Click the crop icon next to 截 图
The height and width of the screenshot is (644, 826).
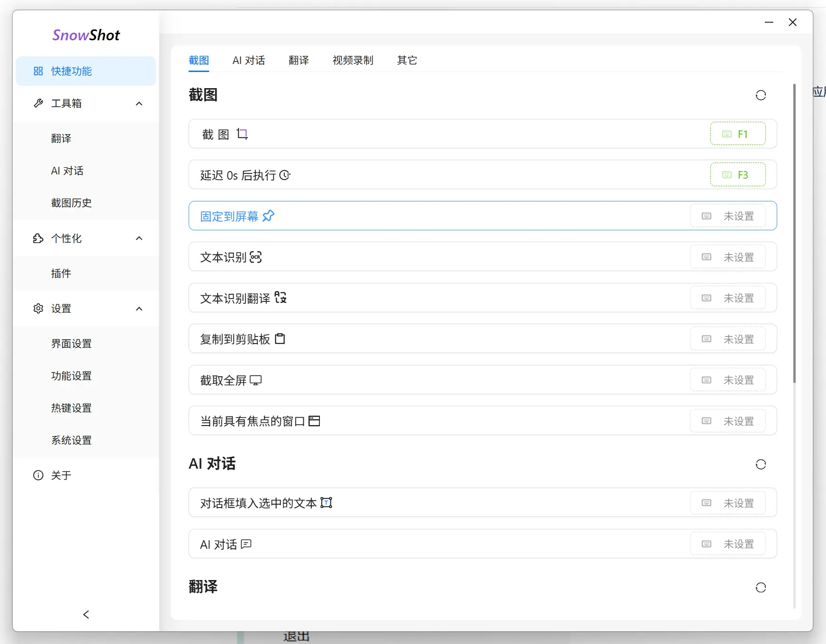click(242, 134)
